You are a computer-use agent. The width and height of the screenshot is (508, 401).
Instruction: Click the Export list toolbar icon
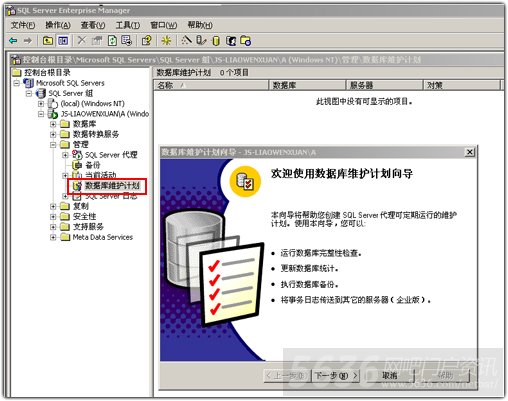pos(127,41)
